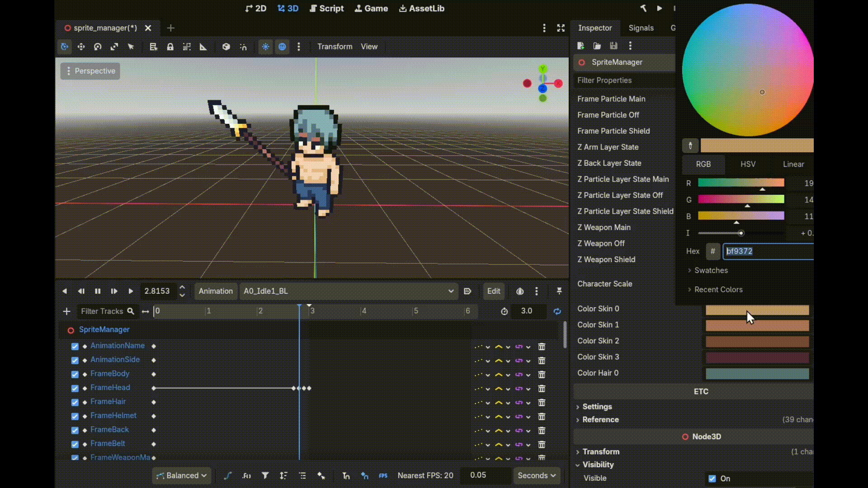This screenshot has height=488, width=868.
Task: Toggle the preview sun light icon
Action: point(265,47)
